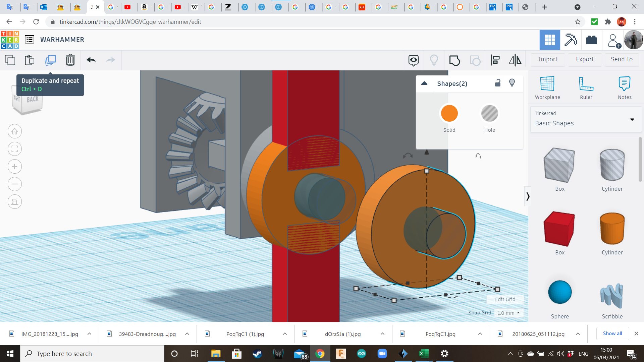The image size is (644, 362).
Task: Collapse the Shapes(2) inspector panel
Action: (424, 83)
